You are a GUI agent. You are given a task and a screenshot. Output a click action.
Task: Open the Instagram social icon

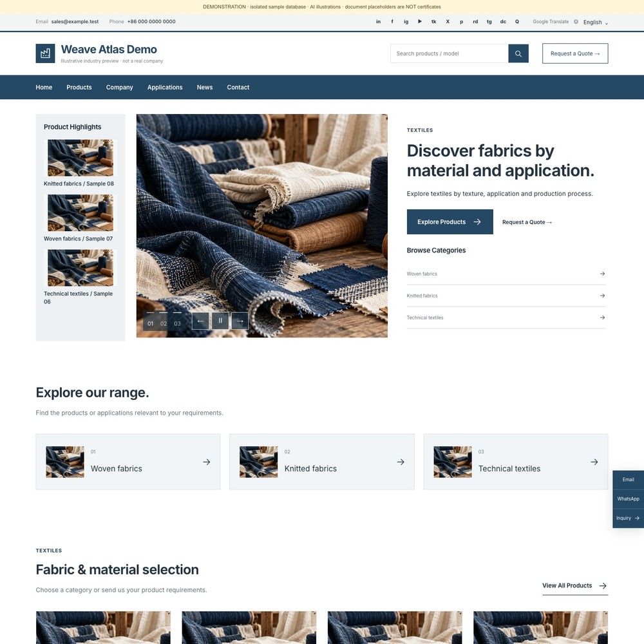tap(406, 22)
